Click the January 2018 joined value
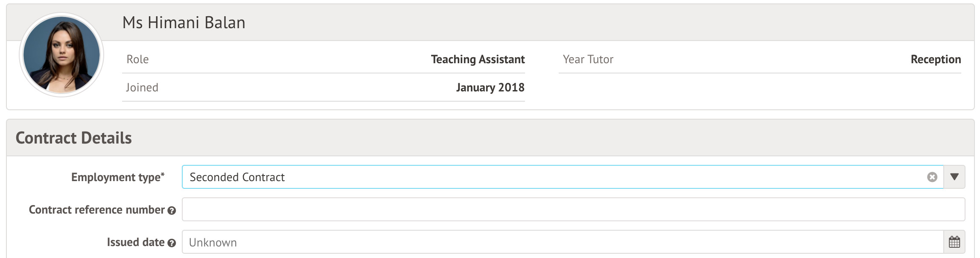 tap(490, 88)
